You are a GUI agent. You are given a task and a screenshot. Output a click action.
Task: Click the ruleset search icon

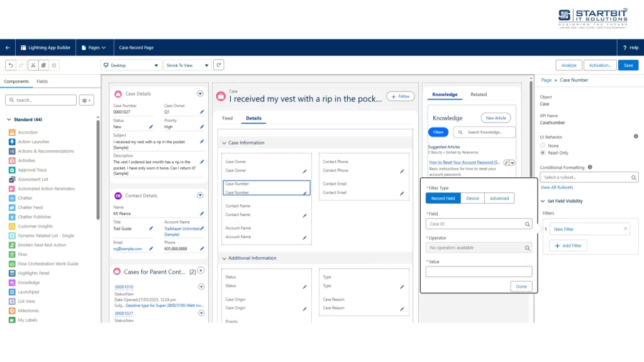(634, 178)
